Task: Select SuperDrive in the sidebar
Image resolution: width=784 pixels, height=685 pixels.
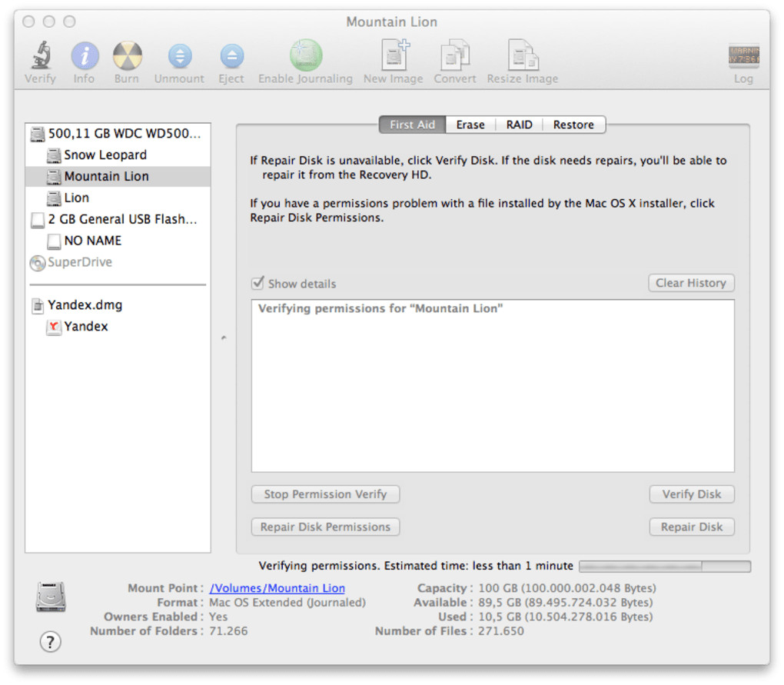Action: (x=118, y=262)
